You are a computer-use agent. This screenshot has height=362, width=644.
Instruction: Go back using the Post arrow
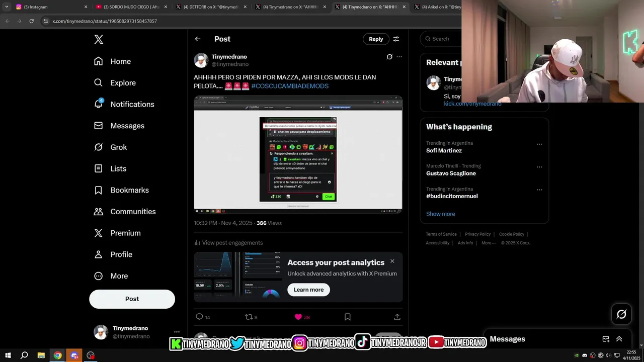[x=198, y=39]
